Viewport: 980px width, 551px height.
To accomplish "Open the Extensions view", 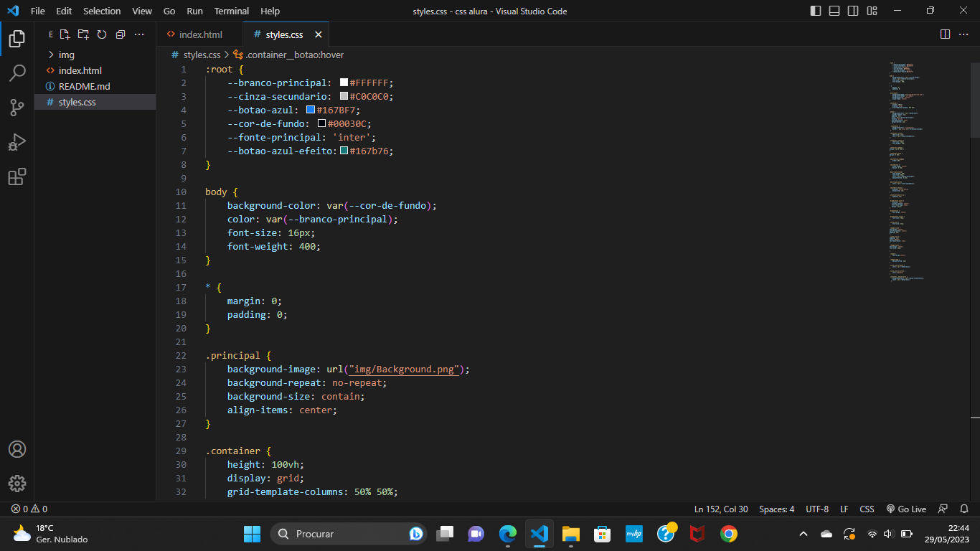I will (17, 176).
